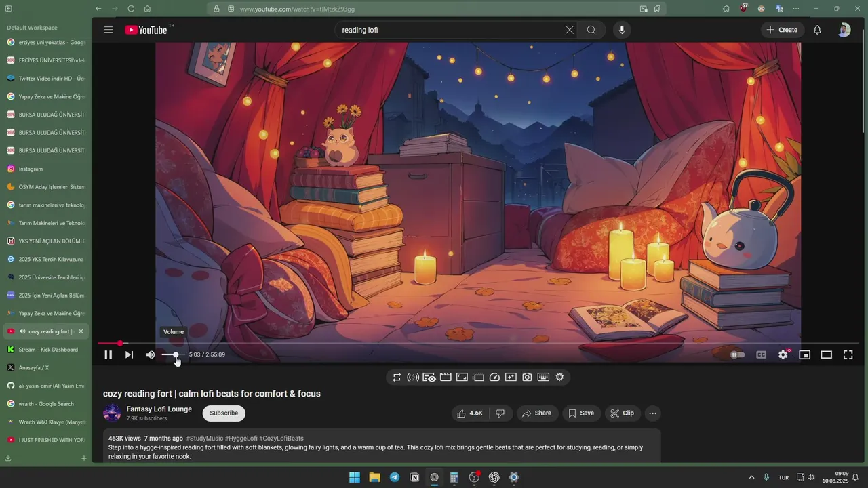Mute the cozy reading fort tab audio
Image resolution: width=868 pixels, height=488 pixels.
pyautogui.click(x=22, y=331)
